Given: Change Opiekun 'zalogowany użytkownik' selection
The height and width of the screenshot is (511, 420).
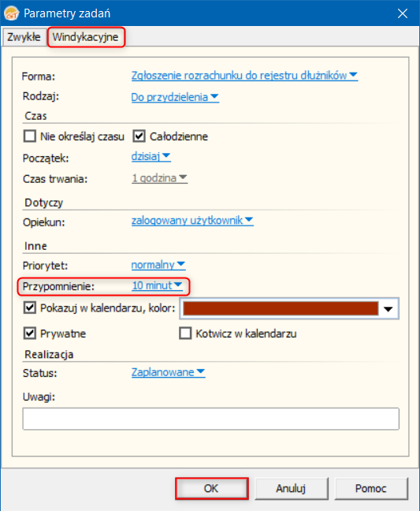Looking at the screenshot, I should coord(192,221).
